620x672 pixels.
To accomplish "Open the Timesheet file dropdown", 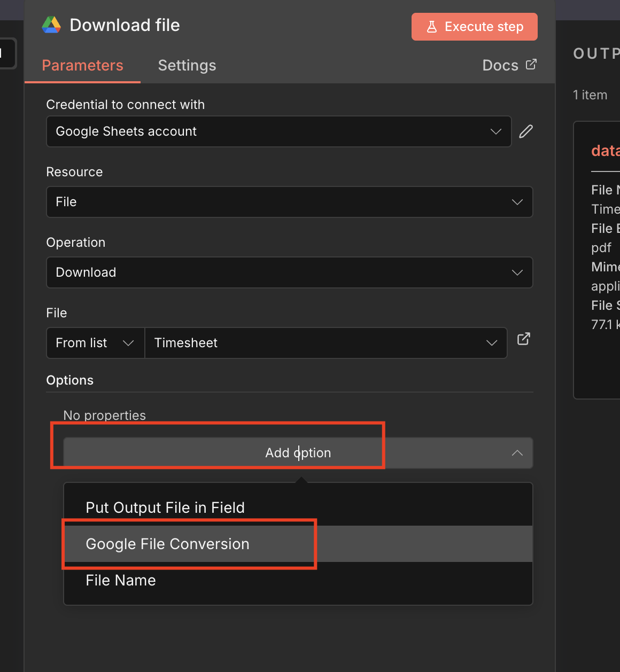I will 325,343.
